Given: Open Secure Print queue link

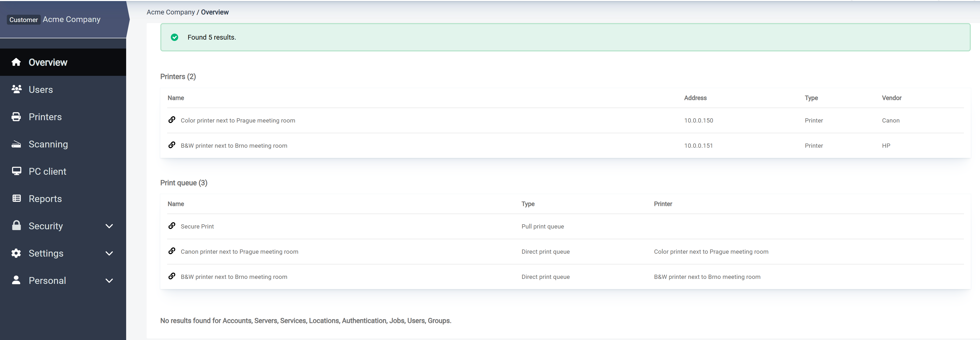Looking at the screenshot, I should click(197, 226).
